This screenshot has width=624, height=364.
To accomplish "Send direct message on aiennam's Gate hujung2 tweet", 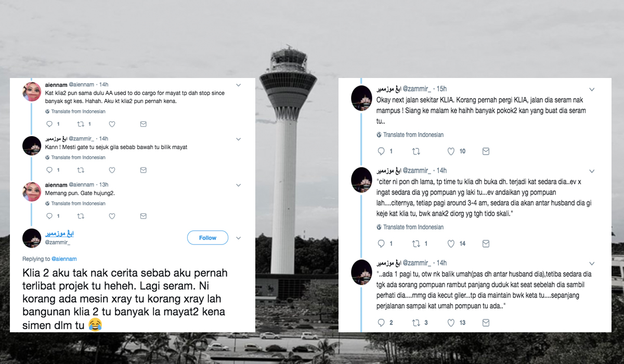I will tap(143, 216).
